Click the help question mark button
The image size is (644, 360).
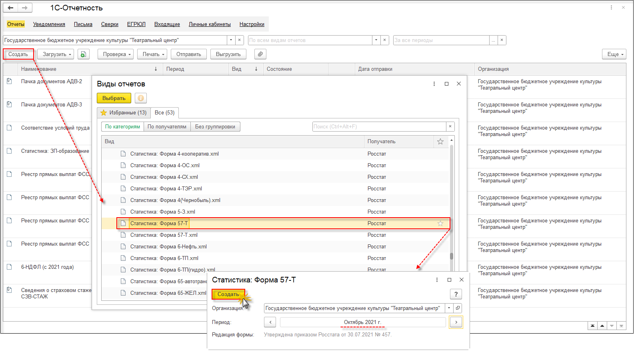point(456,294)
